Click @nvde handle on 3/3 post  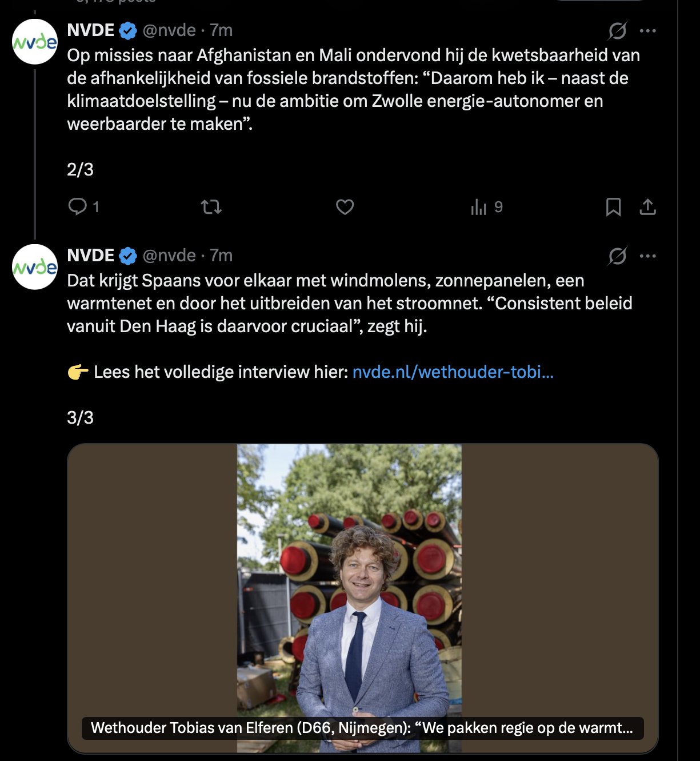click(169, 256)
